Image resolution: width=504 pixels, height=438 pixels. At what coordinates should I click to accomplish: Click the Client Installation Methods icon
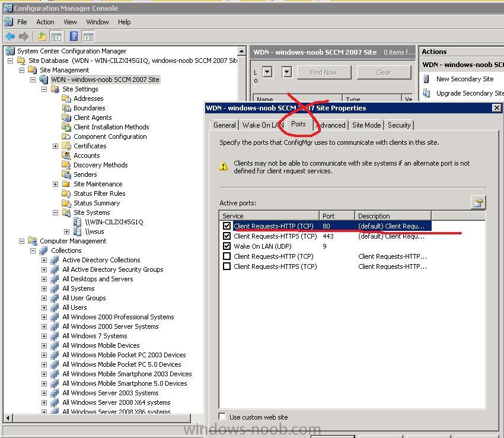click(x=66, y=127)
